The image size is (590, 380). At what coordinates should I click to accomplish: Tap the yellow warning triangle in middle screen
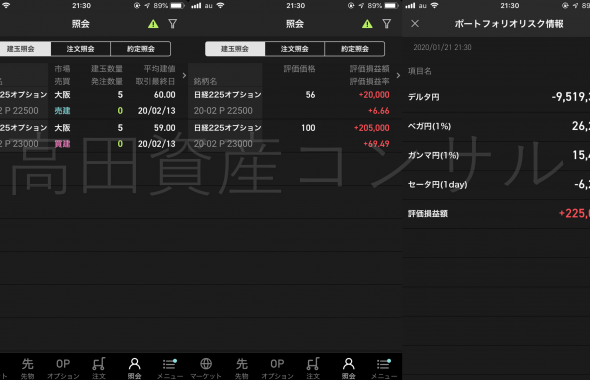click(x=367, y=24)
